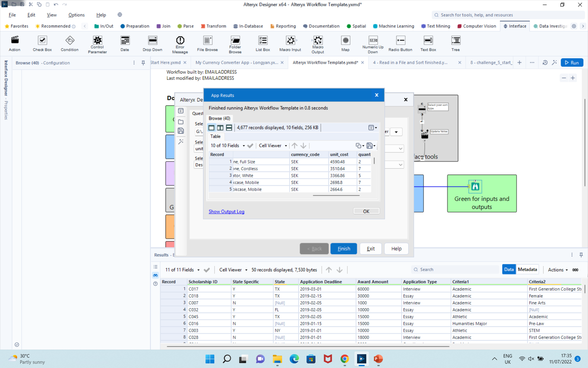Click the global search for tools field
This screenshot has width=588, height=368.
[508, 15]
